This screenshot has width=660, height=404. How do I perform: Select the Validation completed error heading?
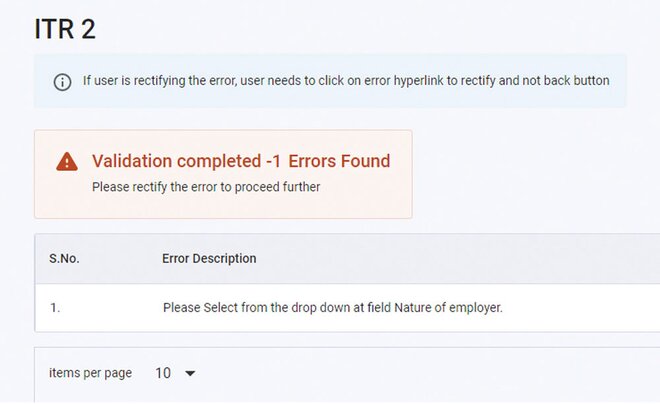[x=241, y=161]
